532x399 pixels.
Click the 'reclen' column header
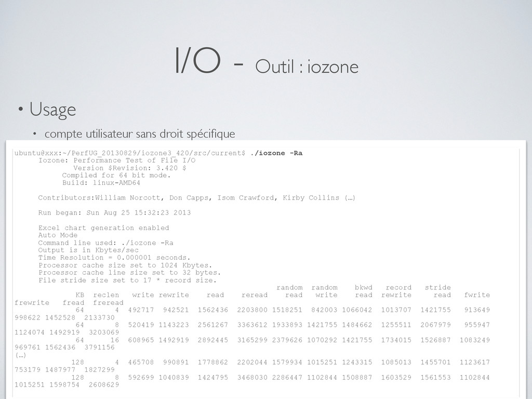(106, 295)
